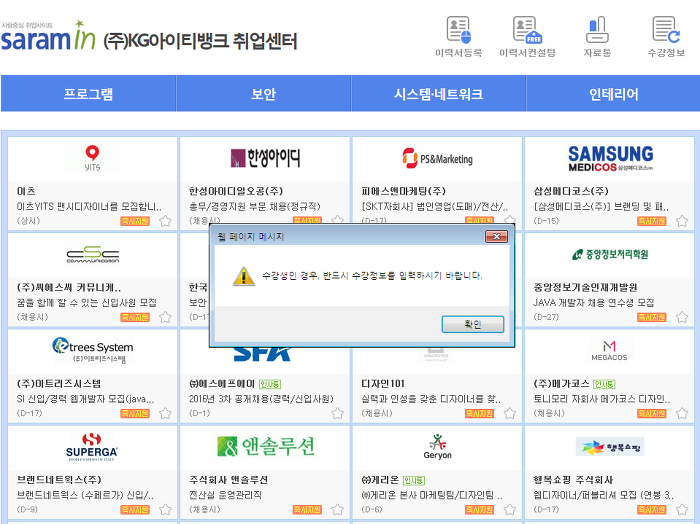Click the CSC Communication logo
The height and width of the screenshot is (524, 700).
click(x=92, y=254)
